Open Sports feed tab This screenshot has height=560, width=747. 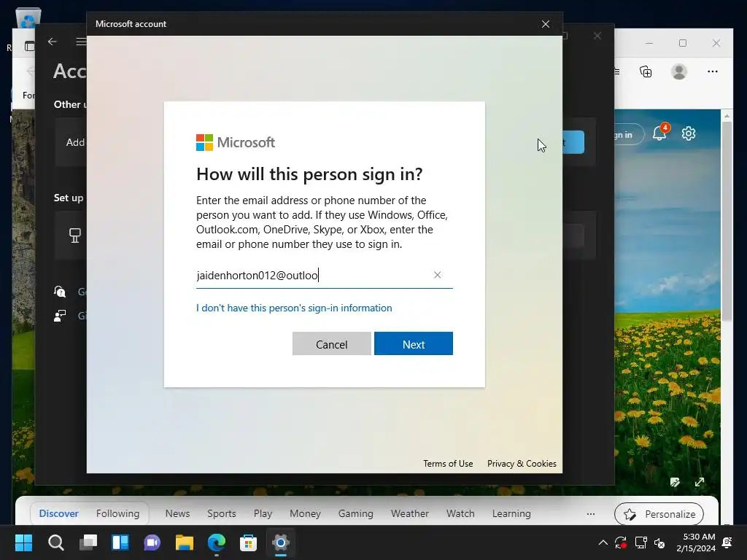click(222, 513)
